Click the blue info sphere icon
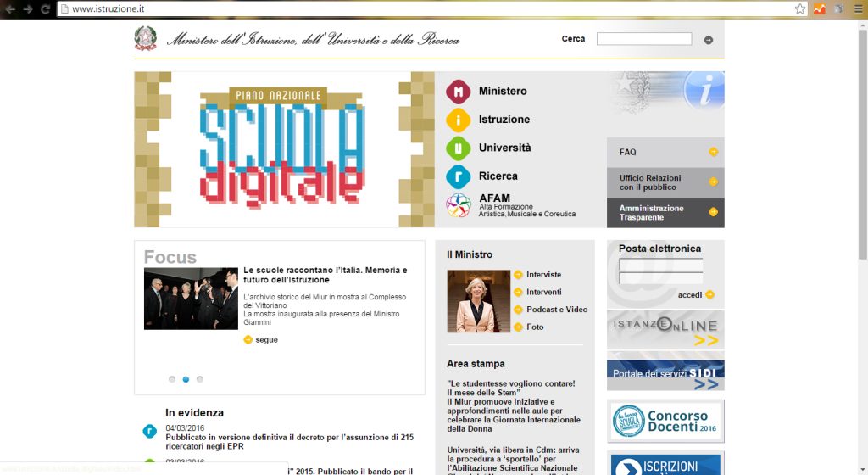Viewport: 868px width, 475px height. (704, 90)
